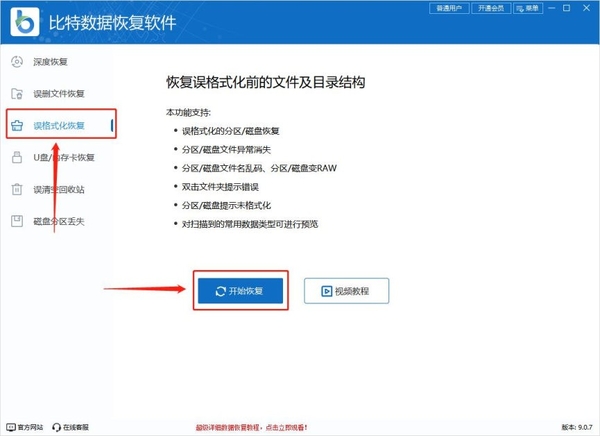Click the heading 恢复误格式化前的文件及目录结构
The image size is (600, 436).
(266, 82)
